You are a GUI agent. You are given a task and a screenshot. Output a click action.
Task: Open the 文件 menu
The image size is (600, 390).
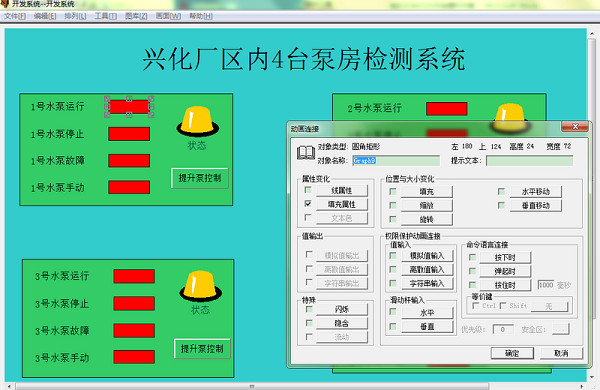point(15,16)
